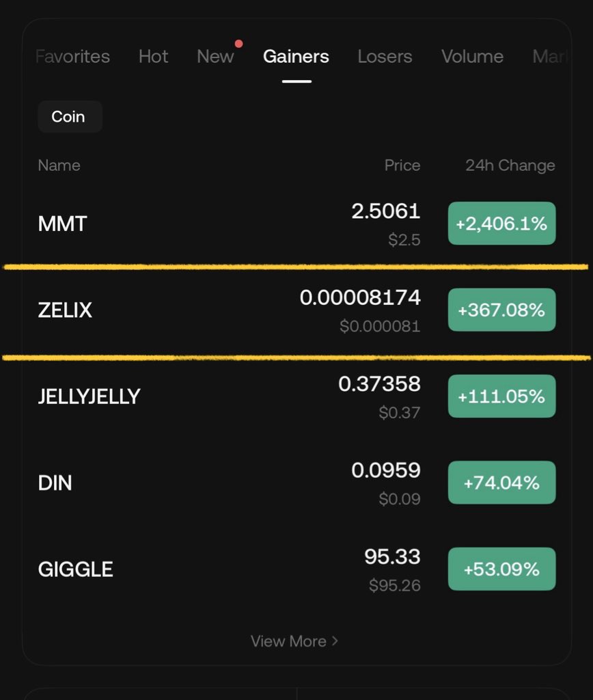
Task: Click GIGGLE's +53.09% change badge
Action: tap(501, 569)
